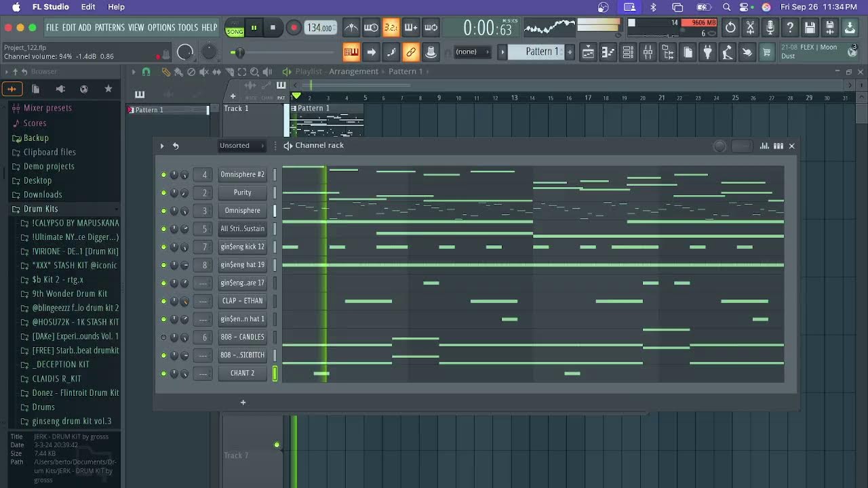Select the gin$eng hat 19 channel button
Screen dimensions: 868x488
pos(243,265)
